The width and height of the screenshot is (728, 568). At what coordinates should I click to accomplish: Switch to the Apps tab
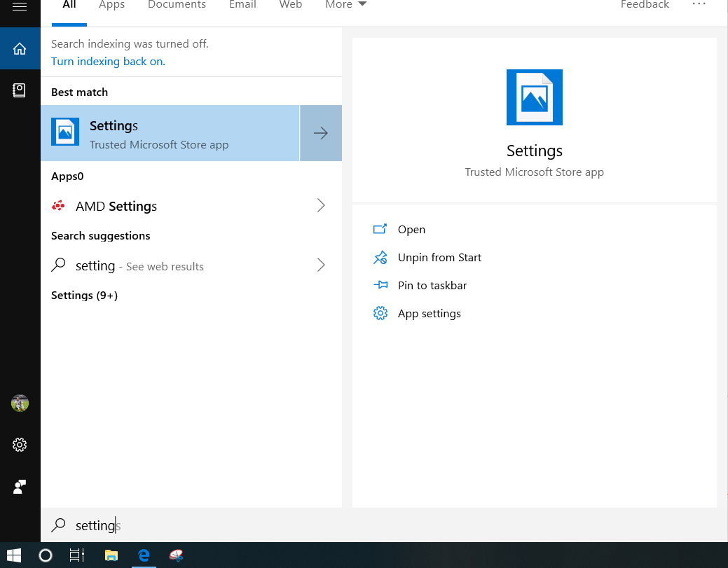click(x=112, y=5)
